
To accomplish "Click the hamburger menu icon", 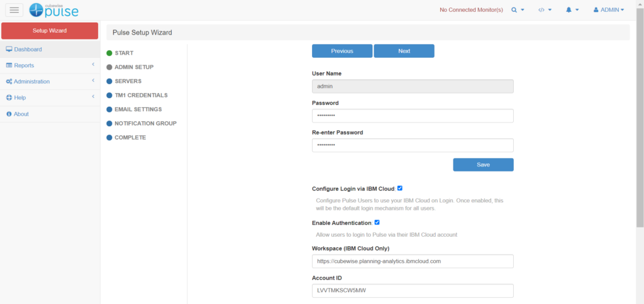I will [x=14, y=10].
